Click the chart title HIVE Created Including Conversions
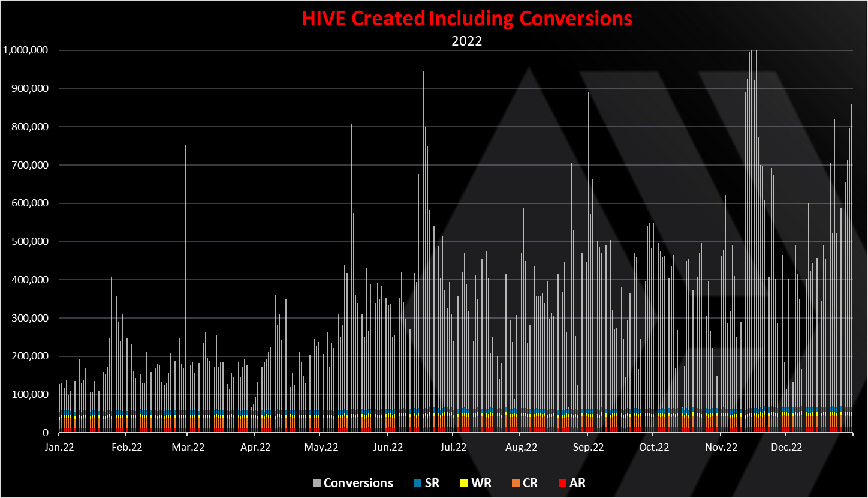The height and width of the screenshot is (498, 868). (467, 18)
